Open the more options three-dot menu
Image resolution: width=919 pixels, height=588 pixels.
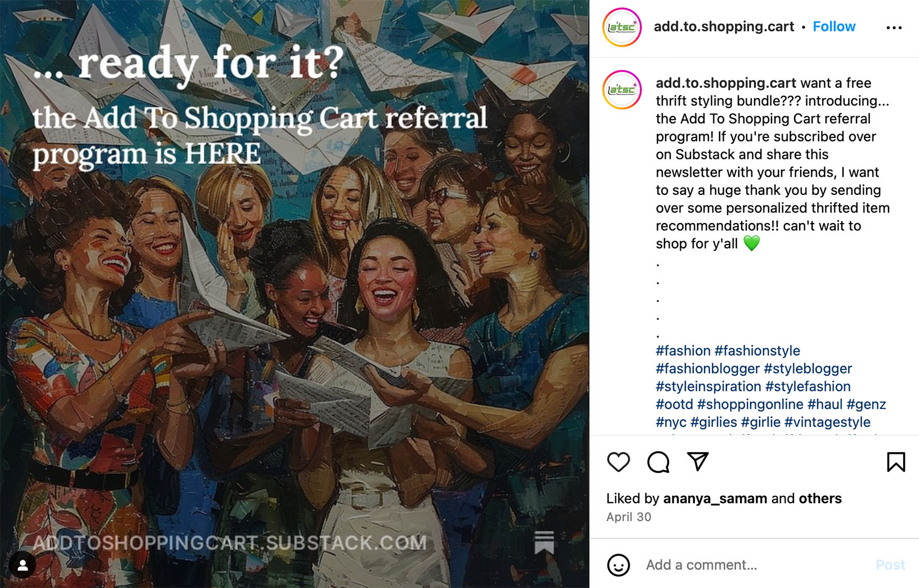tap(894, 26)
